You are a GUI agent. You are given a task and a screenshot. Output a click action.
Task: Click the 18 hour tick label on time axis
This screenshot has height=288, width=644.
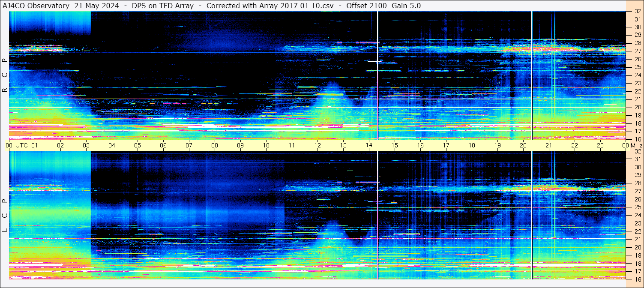pyautogui.click(x=472, y=145)
